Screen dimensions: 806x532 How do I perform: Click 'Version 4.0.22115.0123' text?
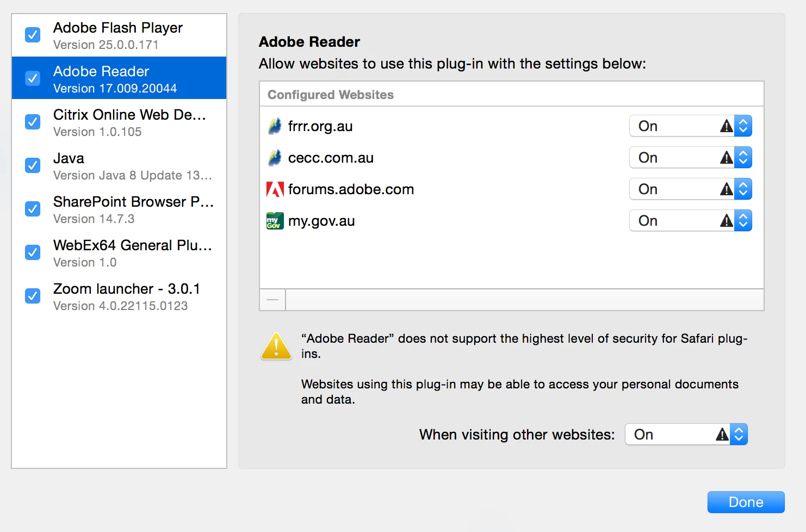[120, 306]
